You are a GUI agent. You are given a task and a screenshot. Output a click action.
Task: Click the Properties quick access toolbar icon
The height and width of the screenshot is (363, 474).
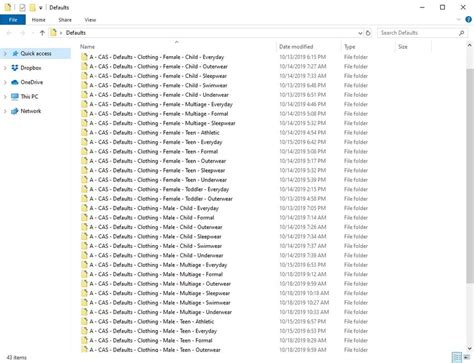22,7
